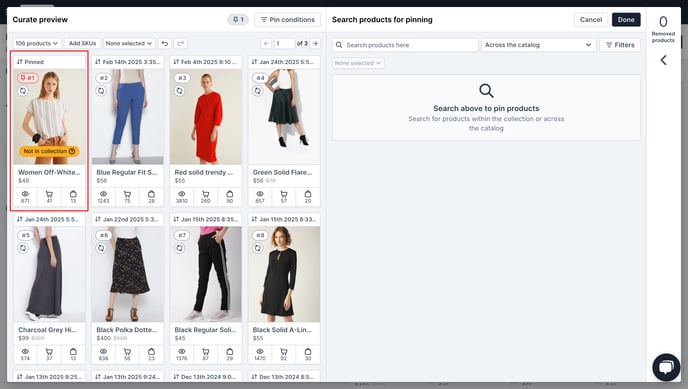Open the Filters button
The height and width of the screenshot is (389, 688).
(x=620, y=45)
